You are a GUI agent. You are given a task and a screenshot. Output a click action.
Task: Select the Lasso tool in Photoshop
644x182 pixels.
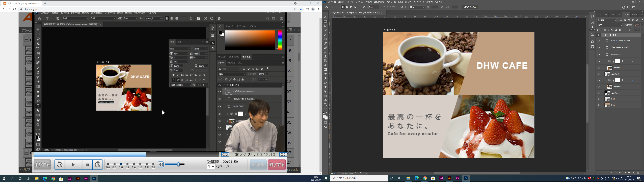pyautogui.click(x=326, y=26)
